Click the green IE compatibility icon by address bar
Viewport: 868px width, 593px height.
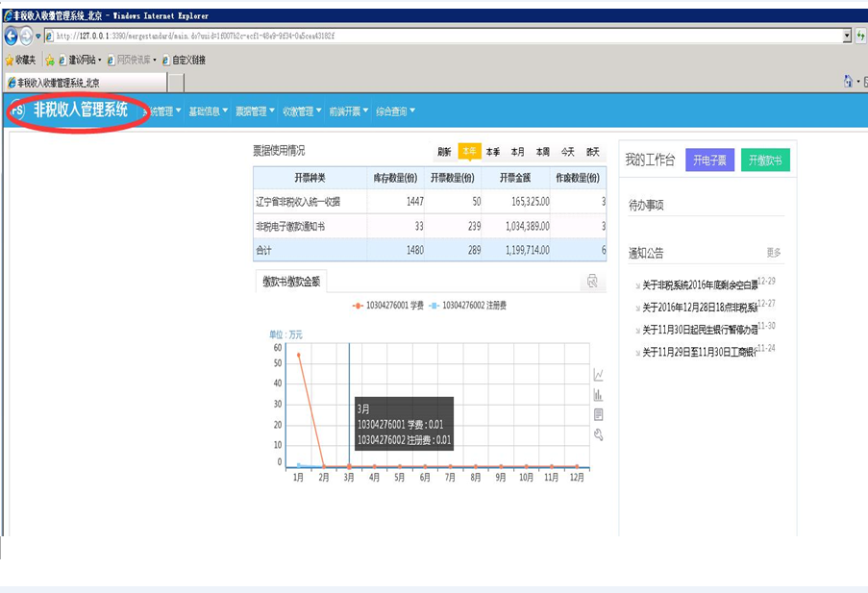click(861, 36)
